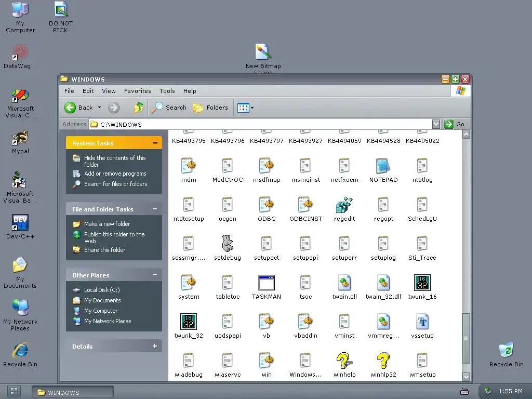Select the twain_32.dll file icon

click(x=383, y=283)
